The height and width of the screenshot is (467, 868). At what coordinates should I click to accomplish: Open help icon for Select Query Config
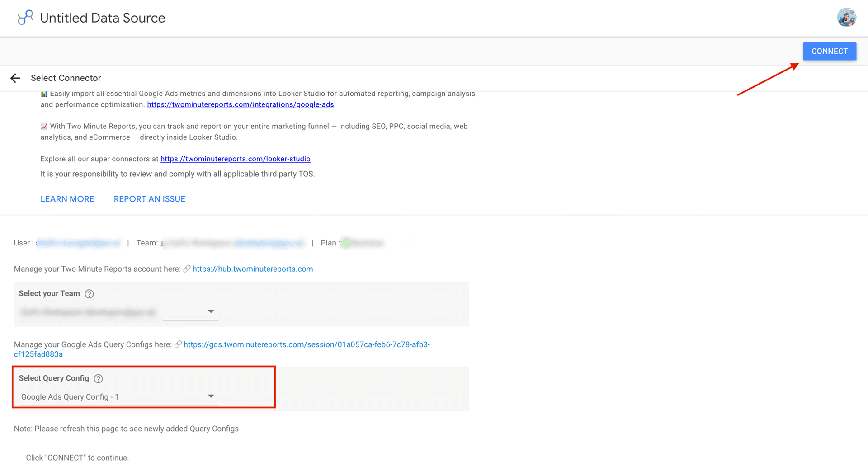tap(99, 378)
